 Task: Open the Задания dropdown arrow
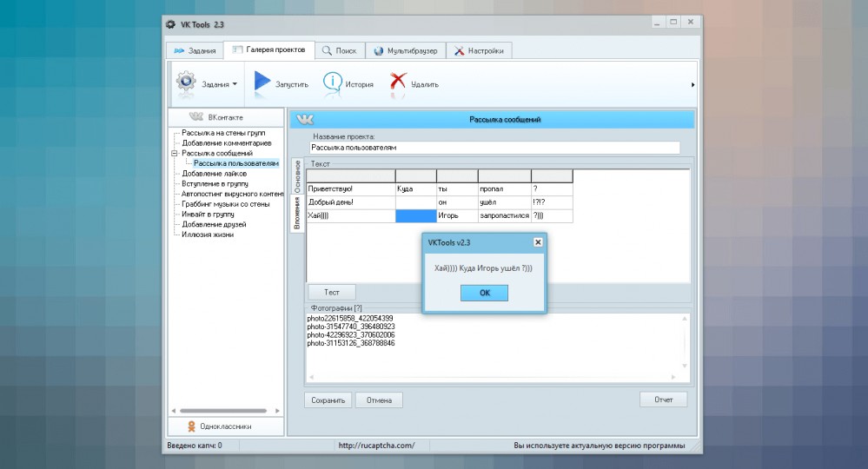[235, 84]
